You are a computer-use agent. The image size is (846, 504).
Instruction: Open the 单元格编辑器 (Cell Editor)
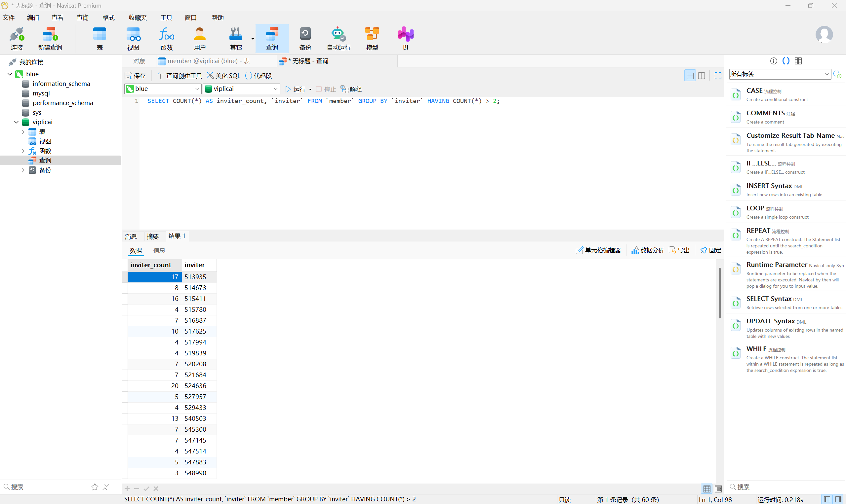point(598,250)
